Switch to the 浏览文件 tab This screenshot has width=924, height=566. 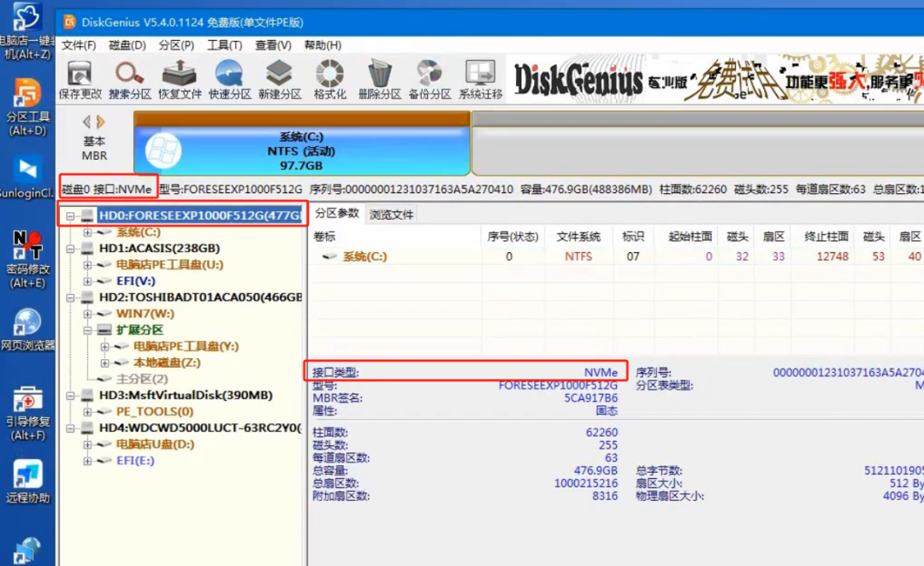tap(391, 215)
